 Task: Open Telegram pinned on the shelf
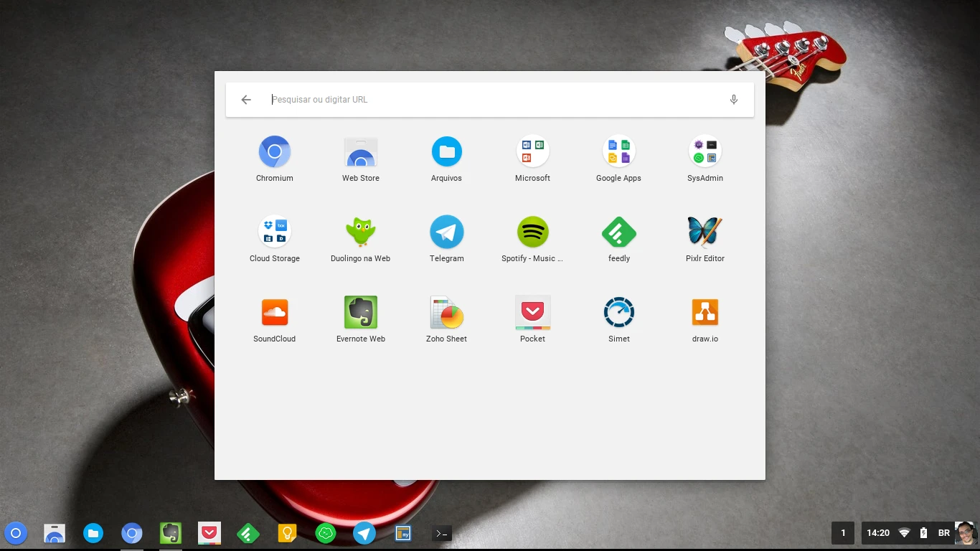click(x=364, y=533)
